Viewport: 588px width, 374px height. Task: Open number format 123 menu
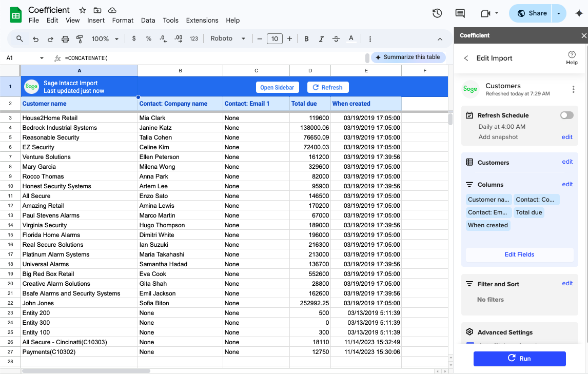pyautogui.click(x=193, y=38)
